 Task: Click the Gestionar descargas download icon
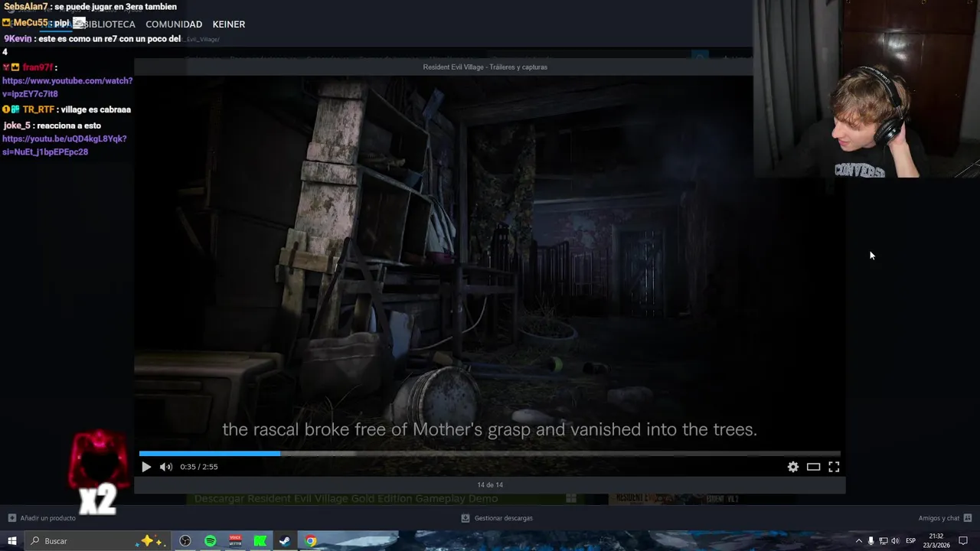(x=465, y=518)
